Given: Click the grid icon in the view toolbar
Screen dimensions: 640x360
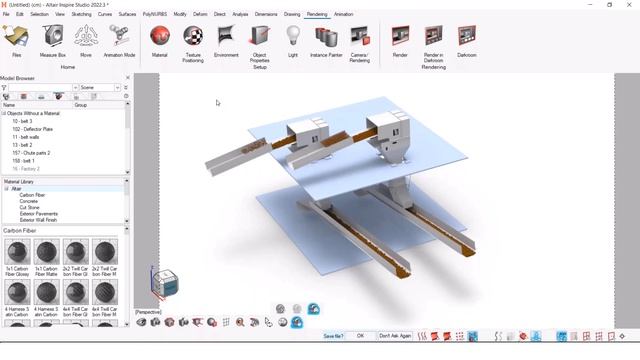Looking at the screenshot, I should click(226, 322).
